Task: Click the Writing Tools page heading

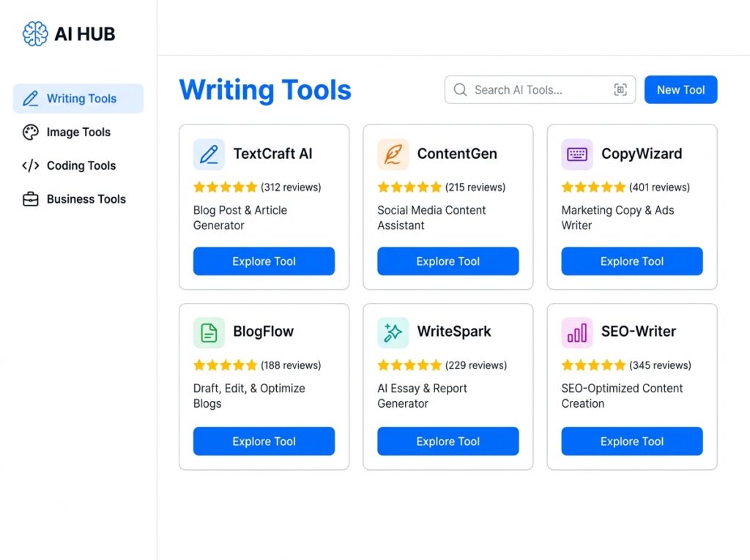Action: tap(265, 90)
